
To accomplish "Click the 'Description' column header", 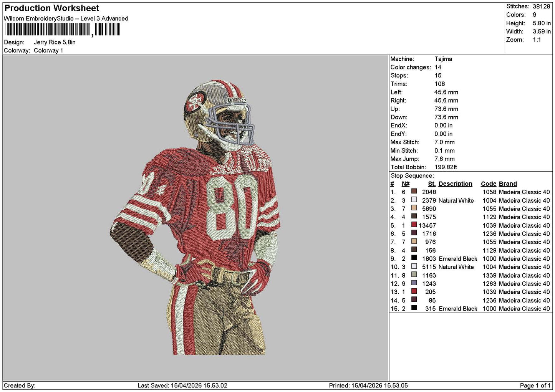I will pos(456,184).
